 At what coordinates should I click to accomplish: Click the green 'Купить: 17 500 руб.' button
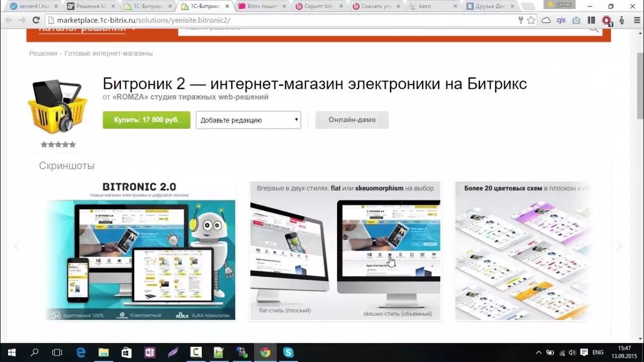(146, 120)
